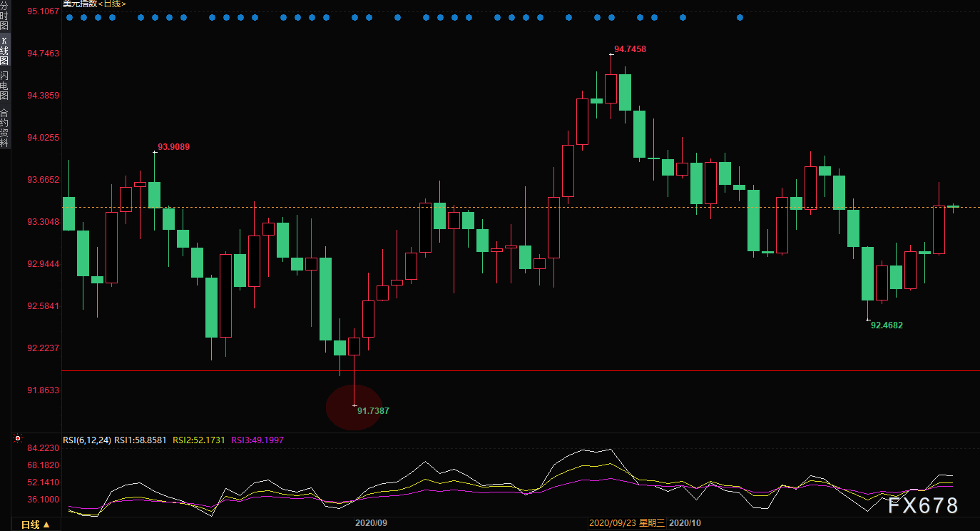Click the 94.7458 peak price annotation
Viewport: 980px width, 531px height.
(x=630, y=49)
